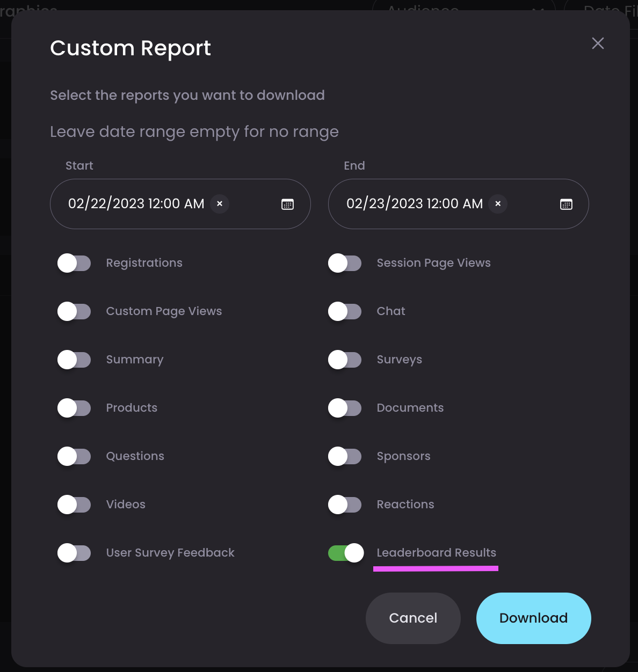Toggle Session Page Views report on
This screenshot has height=672, width=638.
coord(345,263)
